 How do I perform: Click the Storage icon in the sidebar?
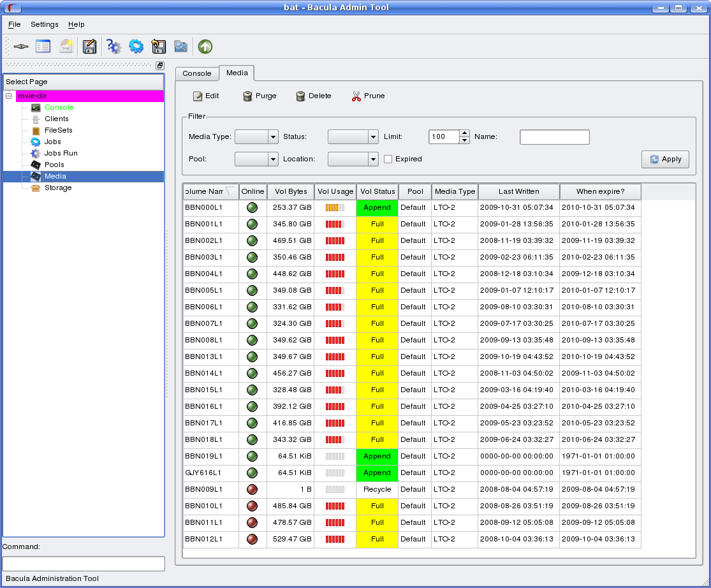35,187
